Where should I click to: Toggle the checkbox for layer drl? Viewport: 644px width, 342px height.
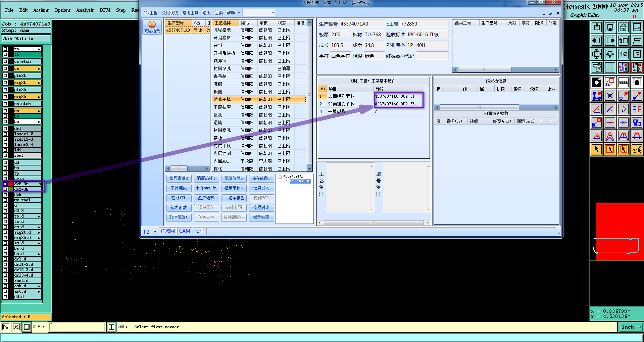click(5, 129)
